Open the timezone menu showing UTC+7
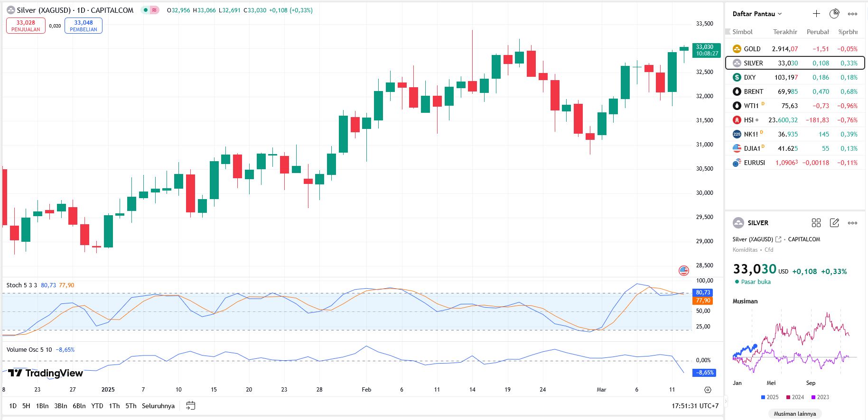This screenshot has height=420, width=868. pyautogui.click(x=695, y=406)
